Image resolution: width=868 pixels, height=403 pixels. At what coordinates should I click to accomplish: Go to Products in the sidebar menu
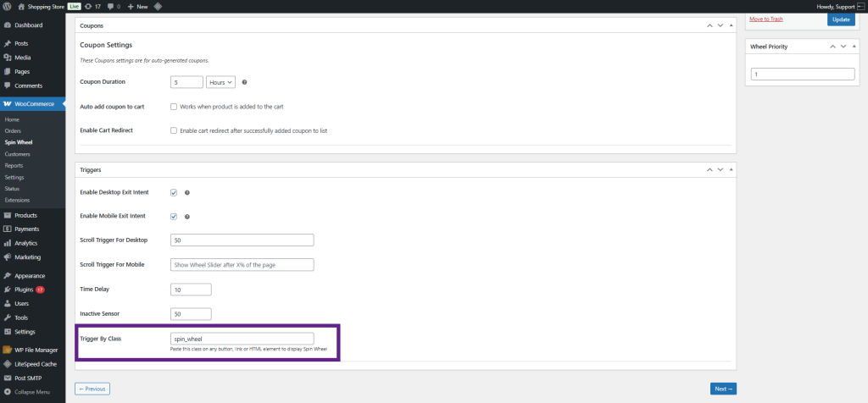pyautogui.click(x=25, y=215)
